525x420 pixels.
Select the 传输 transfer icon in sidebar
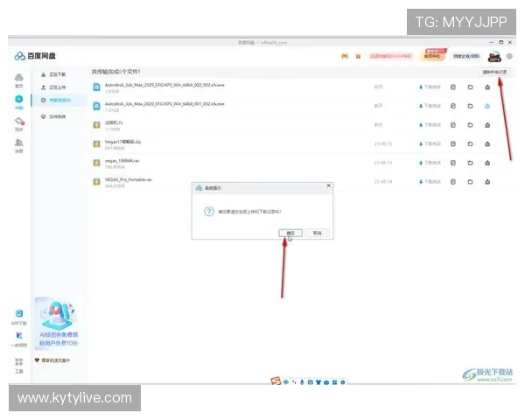(x=18, y=101)
